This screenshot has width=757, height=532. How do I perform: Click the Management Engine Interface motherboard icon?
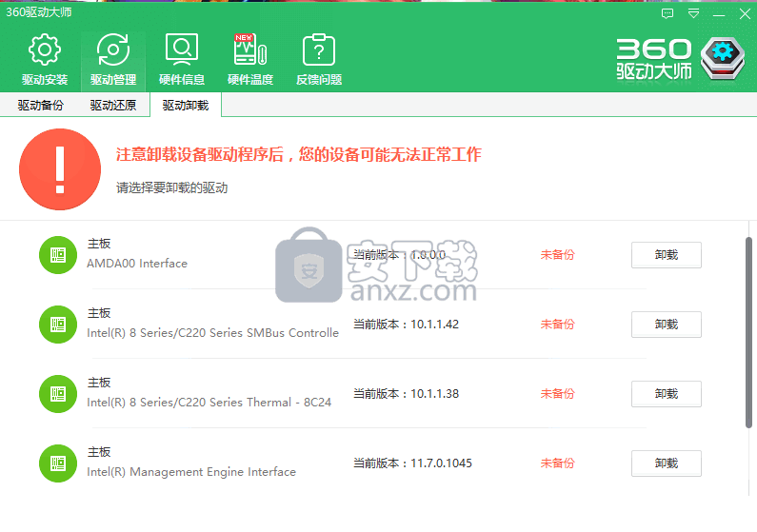click(x=58, y=463)
